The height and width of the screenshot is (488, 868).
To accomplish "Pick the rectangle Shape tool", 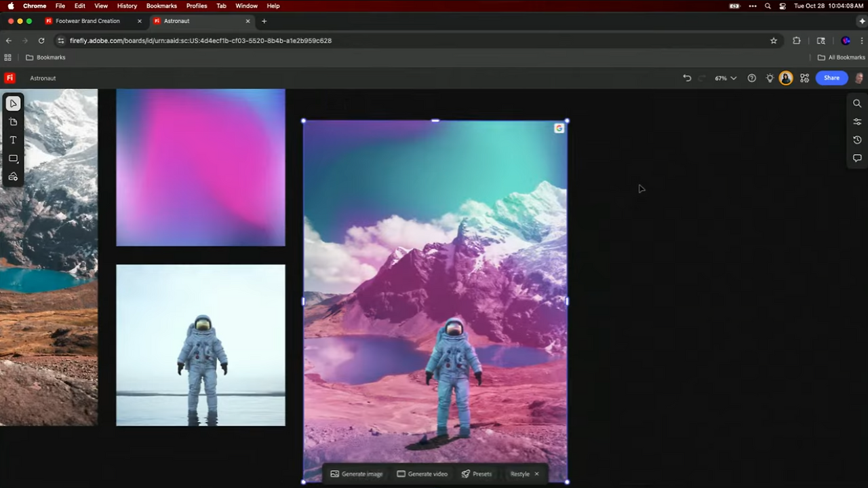I will 13,159.
